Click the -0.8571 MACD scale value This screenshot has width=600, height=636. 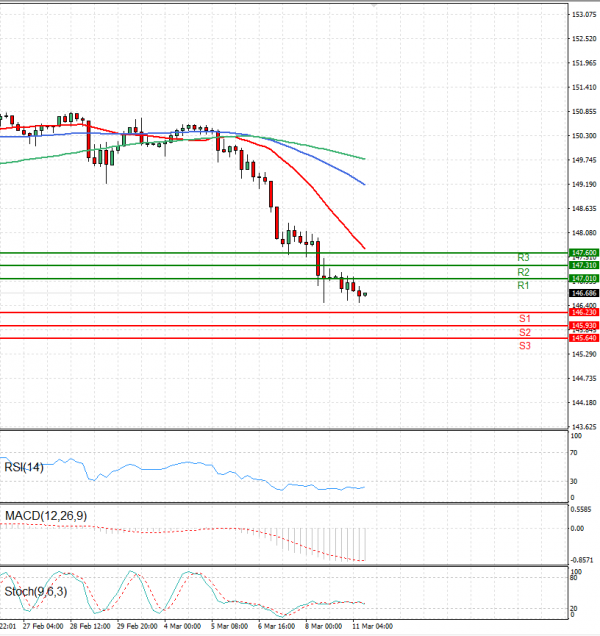click(584, 558)
